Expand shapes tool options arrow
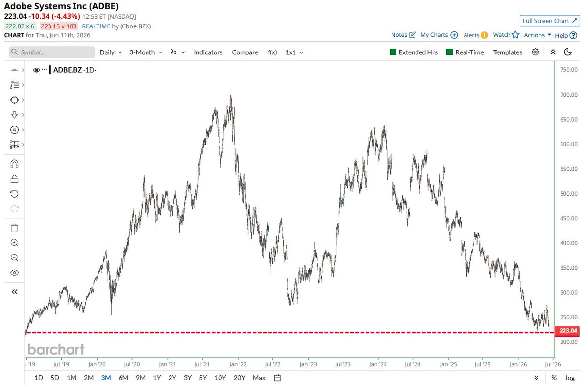The width and height of the screenshot is (588, 387). [x=23, y=100]
